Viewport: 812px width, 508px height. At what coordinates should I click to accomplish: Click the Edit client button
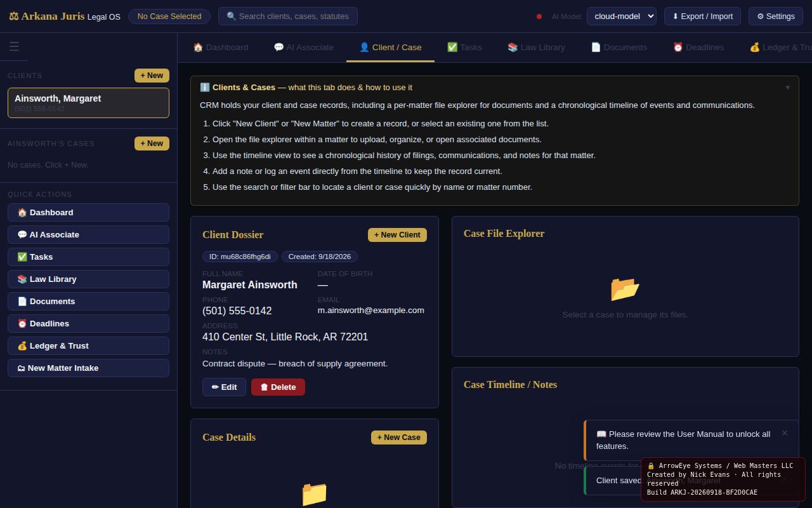pos(224,387)
